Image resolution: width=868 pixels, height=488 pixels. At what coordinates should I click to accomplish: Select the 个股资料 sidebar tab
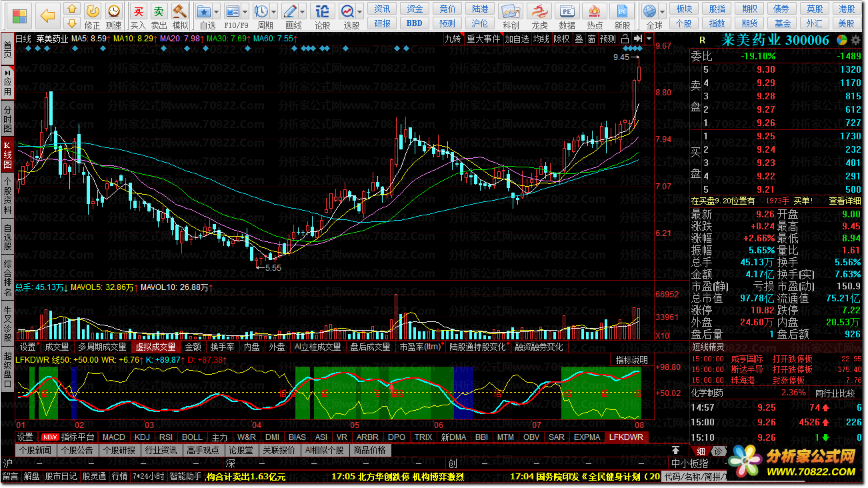[x=7, y=196]
